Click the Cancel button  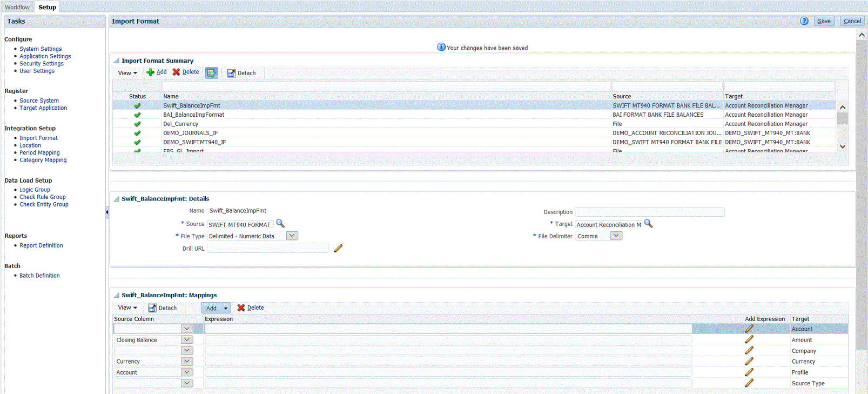point(852,21)
